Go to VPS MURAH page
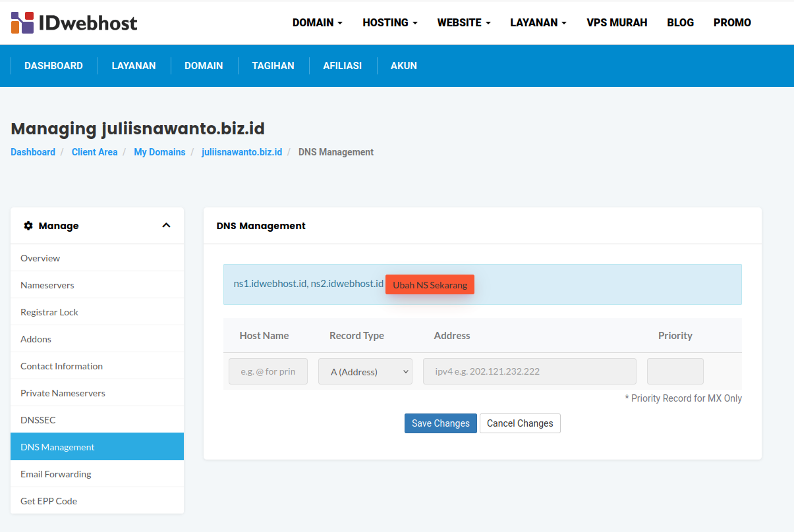The width and height of the screenshot is (794, 532). 617,22
